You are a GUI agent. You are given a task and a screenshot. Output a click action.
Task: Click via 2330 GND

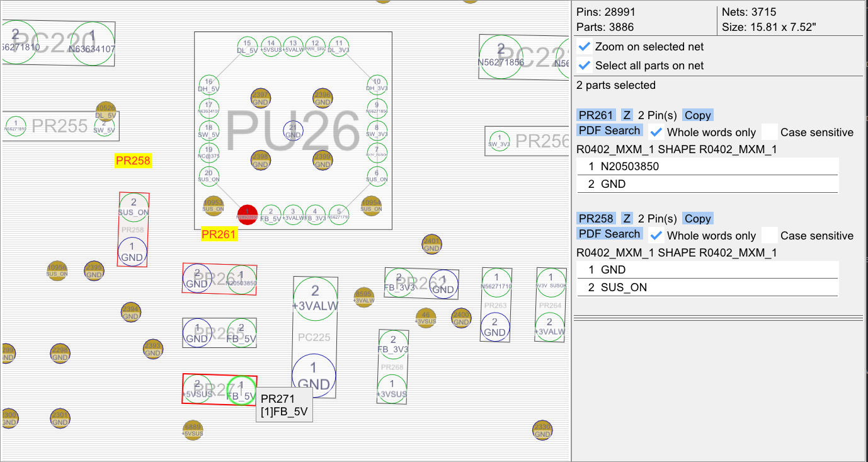tap(542, 430)
